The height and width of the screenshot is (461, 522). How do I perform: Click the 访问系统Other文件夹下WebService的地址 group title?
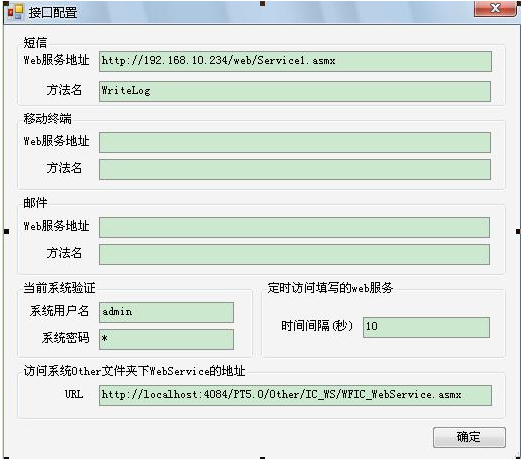point(134,371)
